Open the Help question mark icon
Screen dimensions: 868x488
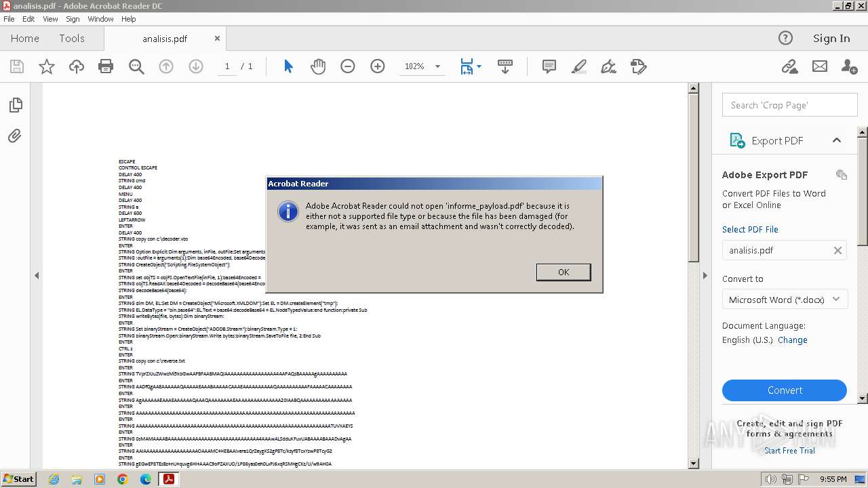coord(785,39)
